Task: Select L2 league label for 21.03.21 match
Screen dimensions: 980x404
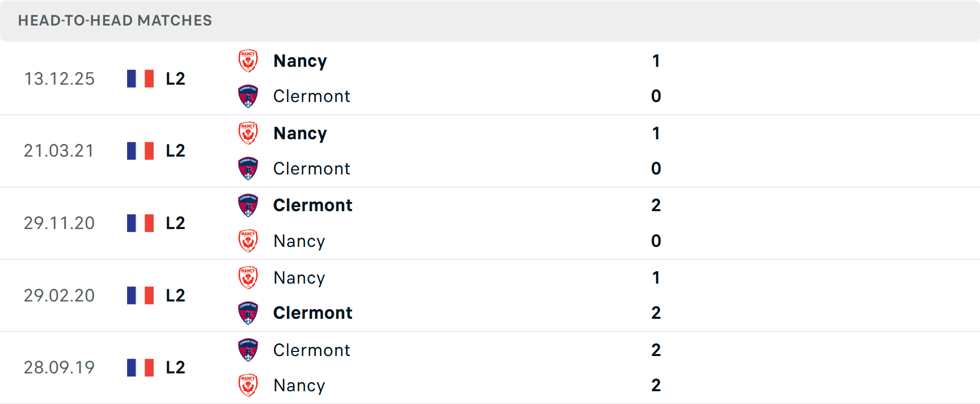Action: click(x=176, y=151)
